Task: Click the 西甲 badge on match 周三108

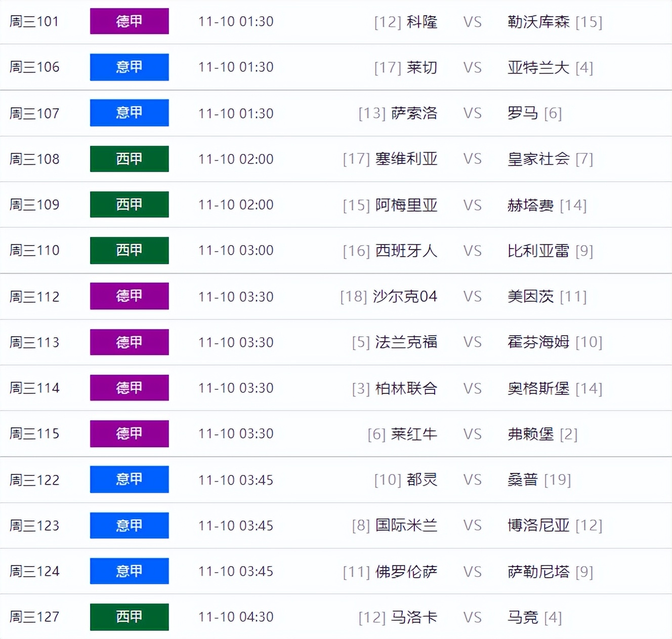Action: [129, 158]
